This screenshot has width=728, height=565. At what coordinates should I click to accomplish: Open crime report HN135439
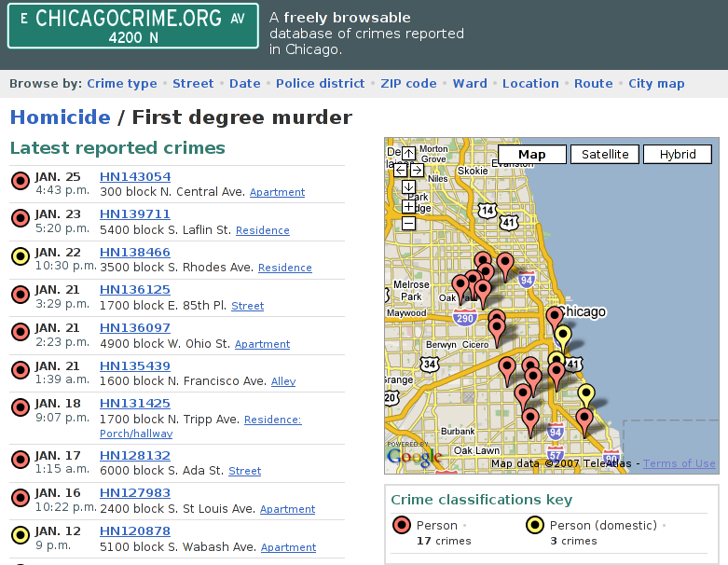pyautogui.click(x=135, y=365)
